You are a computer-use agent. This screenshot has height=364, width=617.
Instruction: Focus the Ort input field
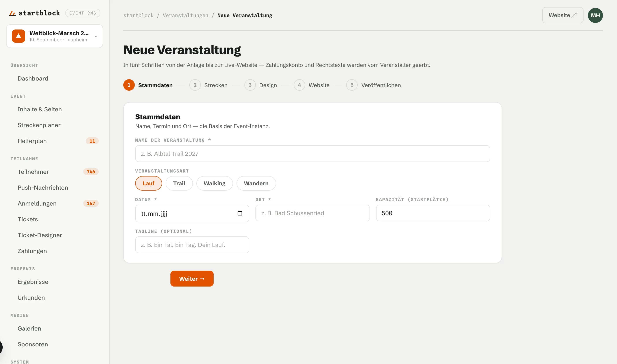tap(312, 213)
